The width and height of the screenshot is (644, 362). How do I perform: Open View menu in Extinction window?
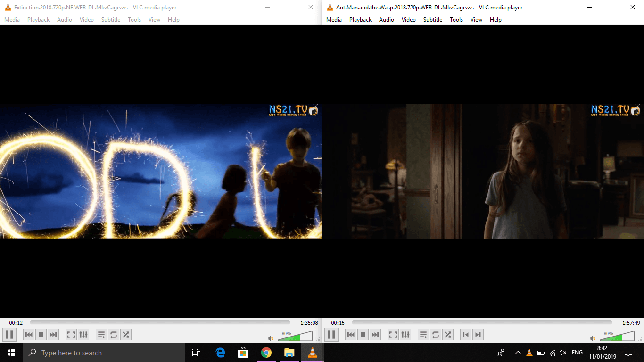pos(154,20)
